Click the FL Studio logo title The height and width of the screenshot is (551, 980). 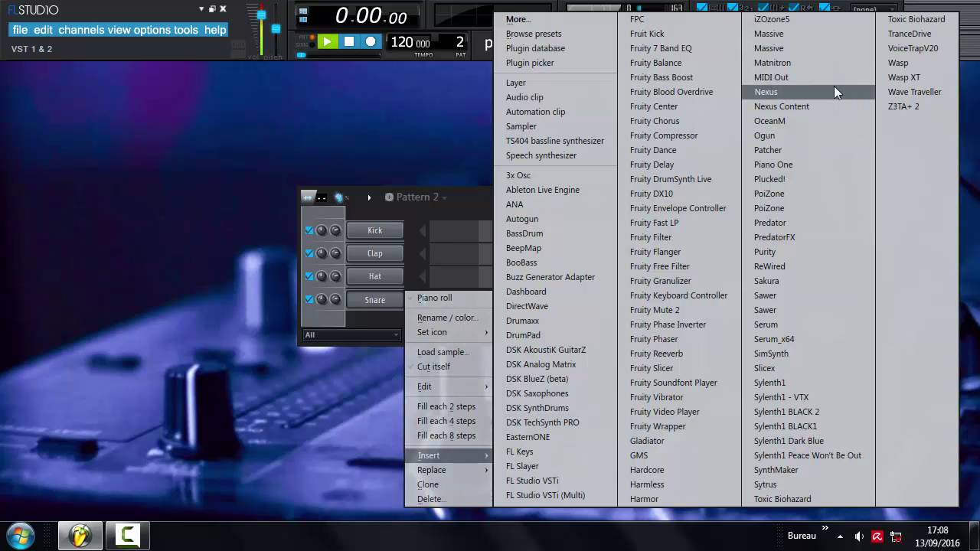pyautogui.click(x=33, y=10)
